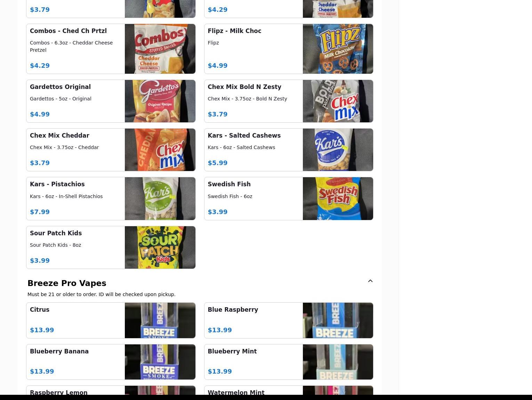This screenshot has height=400, width=532.
Task: Open the Swedish Fish bag picture
Action: [x=338, y=198]
